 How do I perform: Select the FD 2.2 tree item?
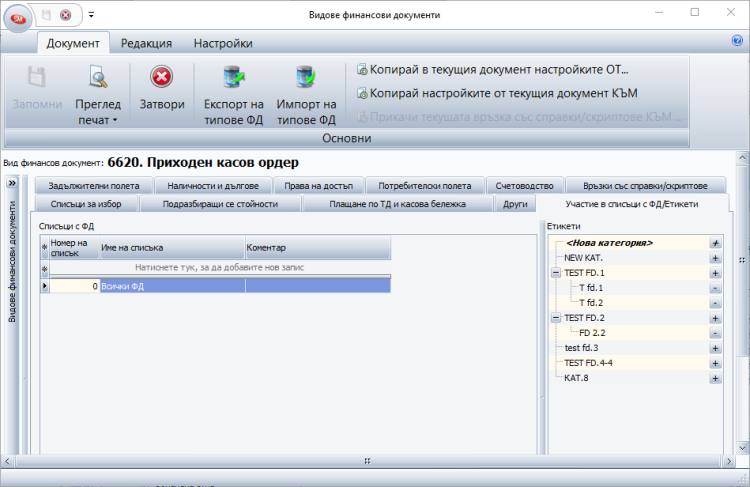point(592,333)
